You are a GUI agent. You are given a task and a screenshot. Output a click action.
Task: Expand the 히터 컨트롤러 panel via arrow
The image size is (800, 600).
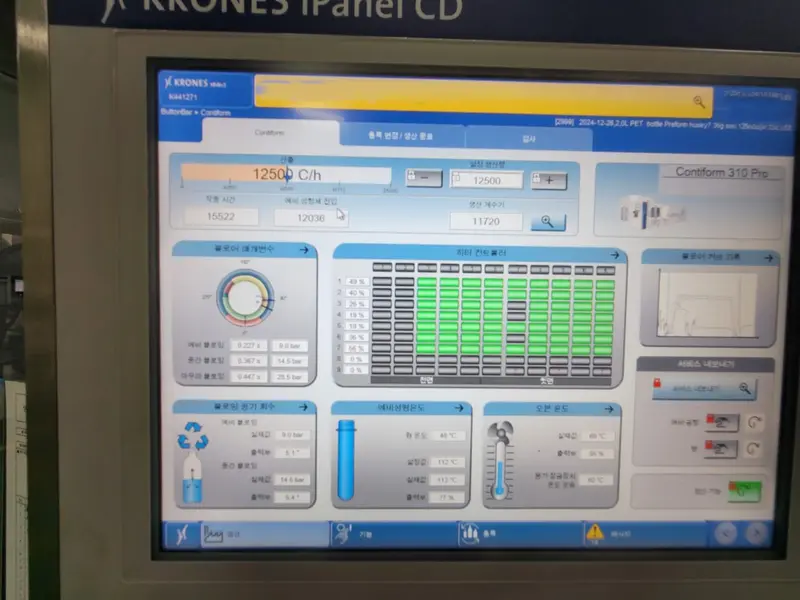(x=614, y=255)
